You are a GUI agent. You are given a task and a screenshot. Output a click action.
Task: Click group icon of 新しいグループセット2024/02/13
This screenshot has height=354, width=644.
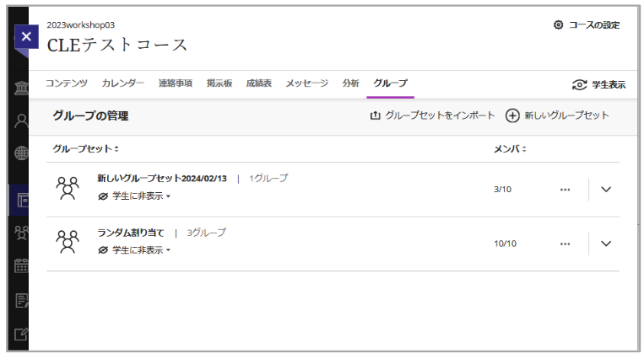pos(68,188)
